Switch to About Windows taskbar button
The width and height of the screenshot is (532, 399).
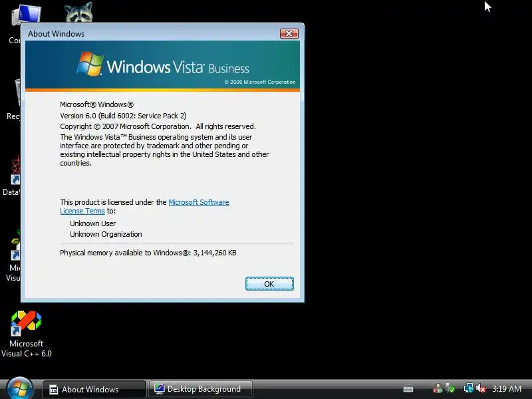click(x=94, y=389)
